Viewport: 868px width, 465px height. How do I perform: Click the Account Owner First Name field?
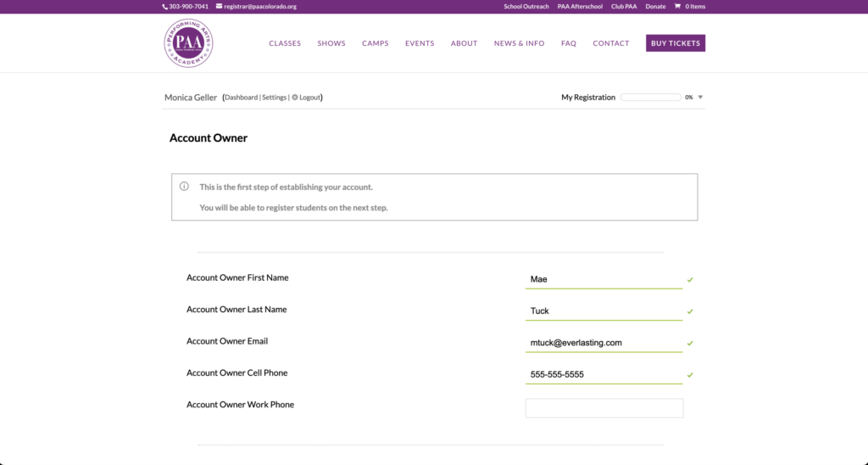(x=604, y=279)
